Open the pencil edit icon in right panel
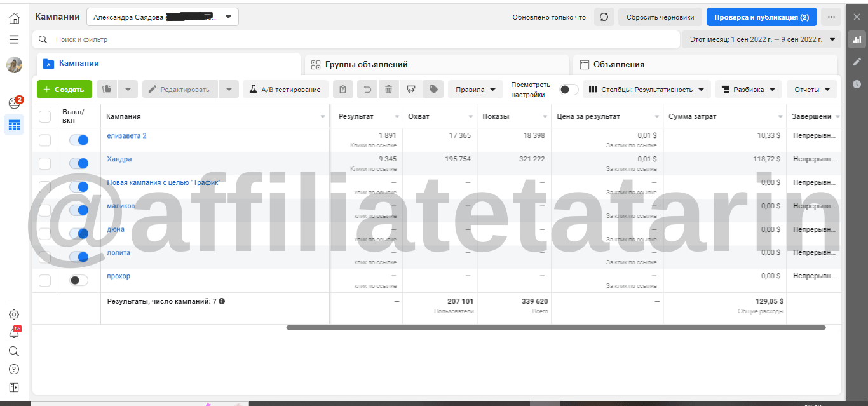This screenshot has height=406, width=868. [857, 62]
